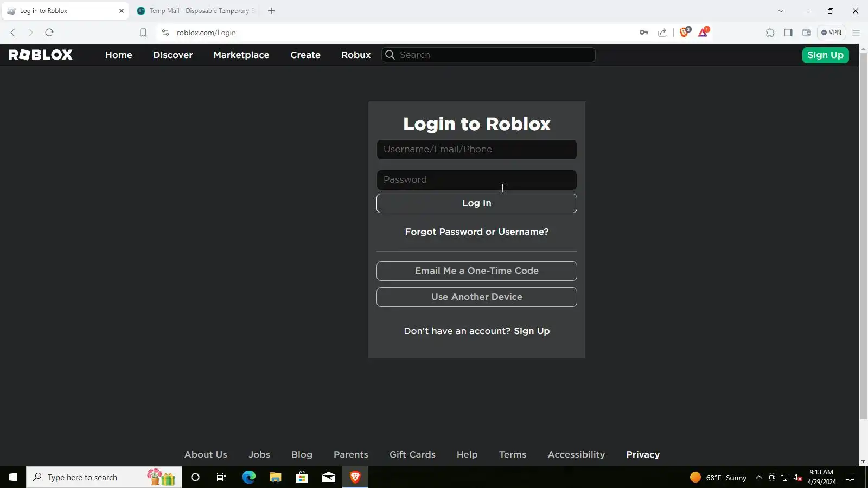Click the search magnifier icon
The height and width of the screenshot is (488, 868).
coord(390,55)
